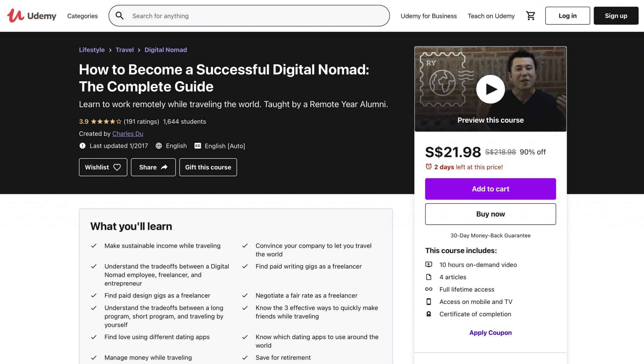Click the globe language icon

[x=159, y=146]
